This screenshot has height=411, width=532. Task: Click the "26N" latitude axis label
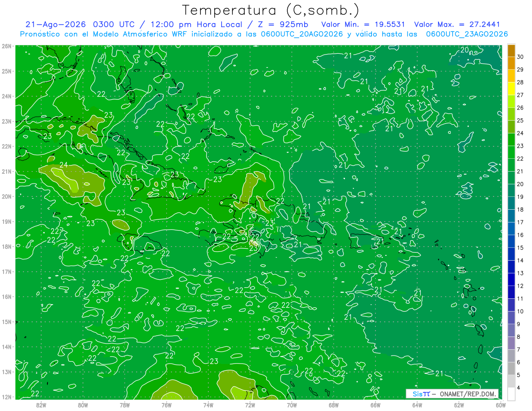[x=7, y=46]
